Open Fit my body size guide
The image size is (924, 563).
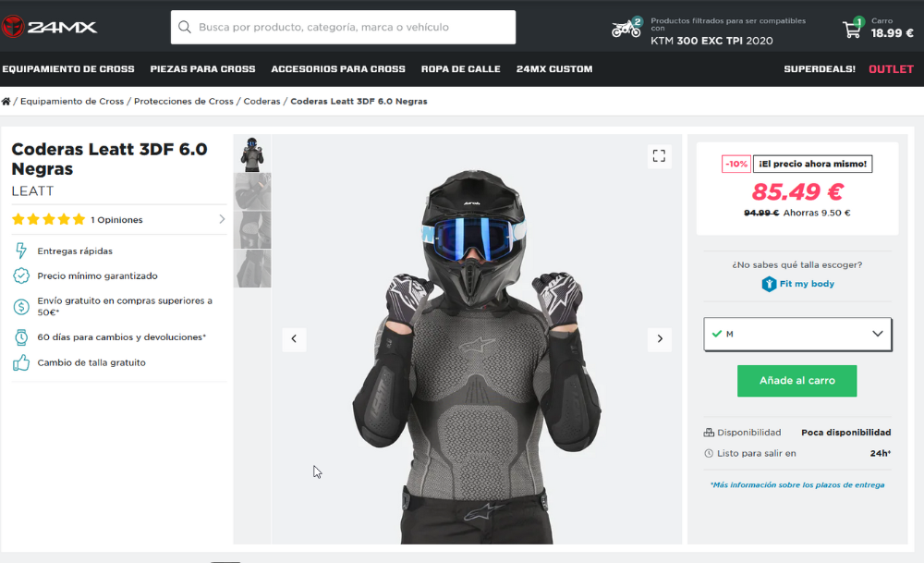coord(807,284)
